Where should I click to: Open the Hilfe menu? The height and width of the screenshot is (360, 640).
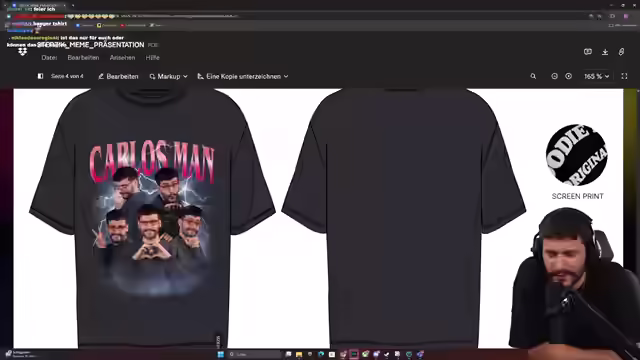click(x=152, y=58)
